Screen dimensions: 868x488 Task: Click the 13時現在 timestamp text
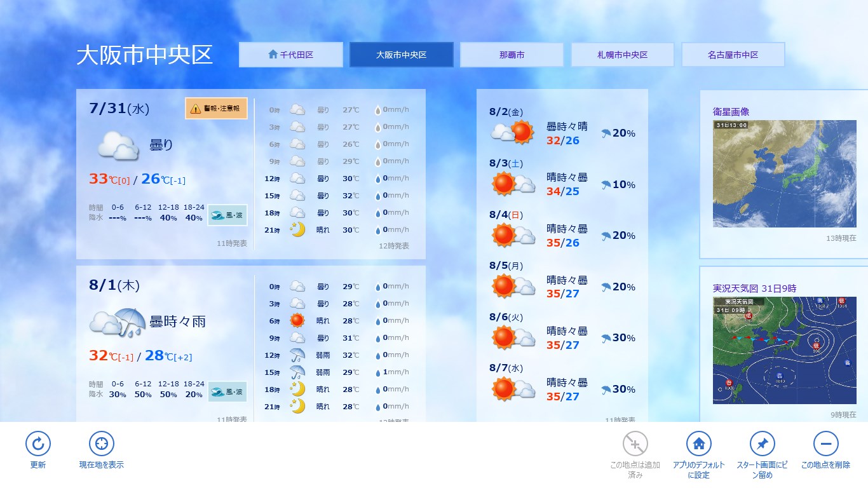(841, 238)
